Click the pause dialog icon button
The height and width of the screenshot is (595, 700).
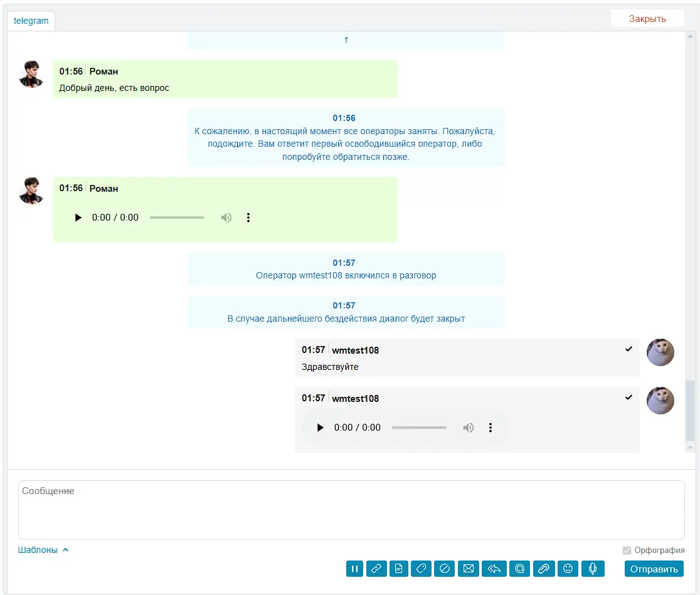point(355,569)
